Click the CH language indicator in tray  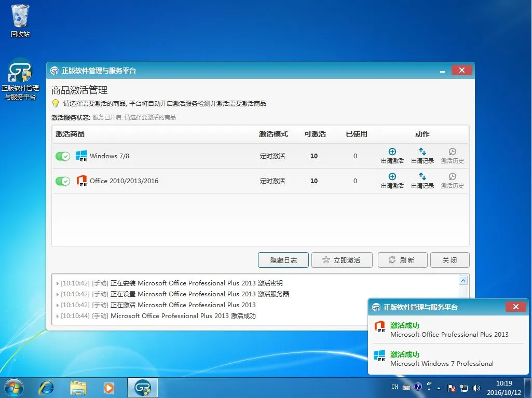pos(394,387)
